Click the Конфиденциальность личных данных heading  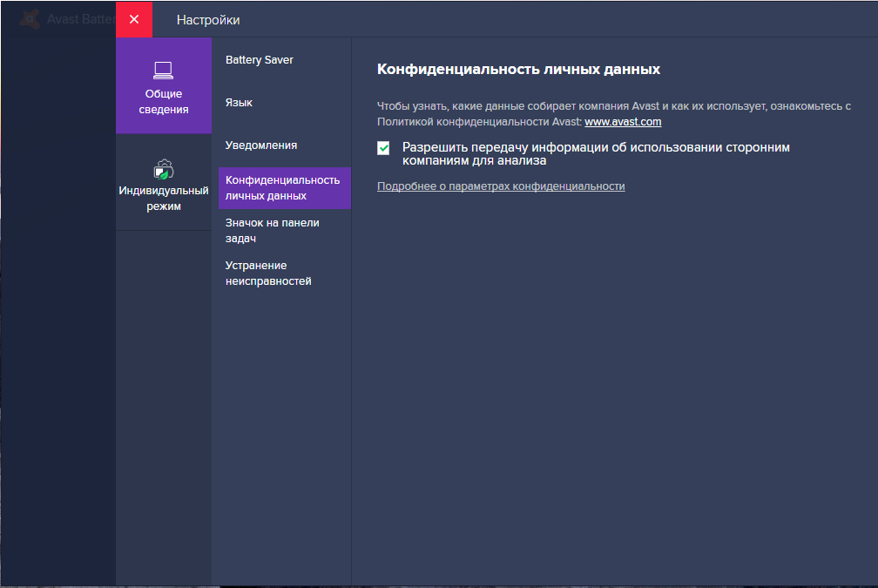click(518, 70)
